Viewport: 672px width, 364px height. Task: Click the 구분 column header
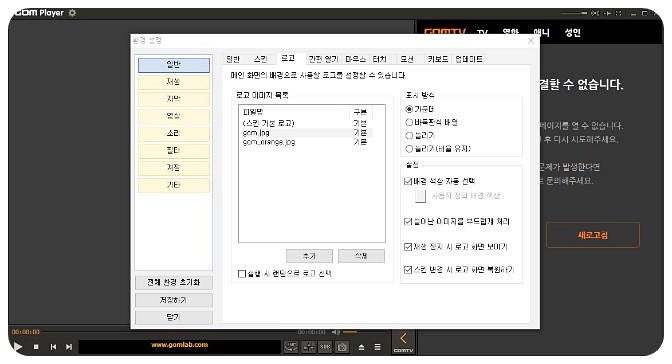tap(361, 112)
